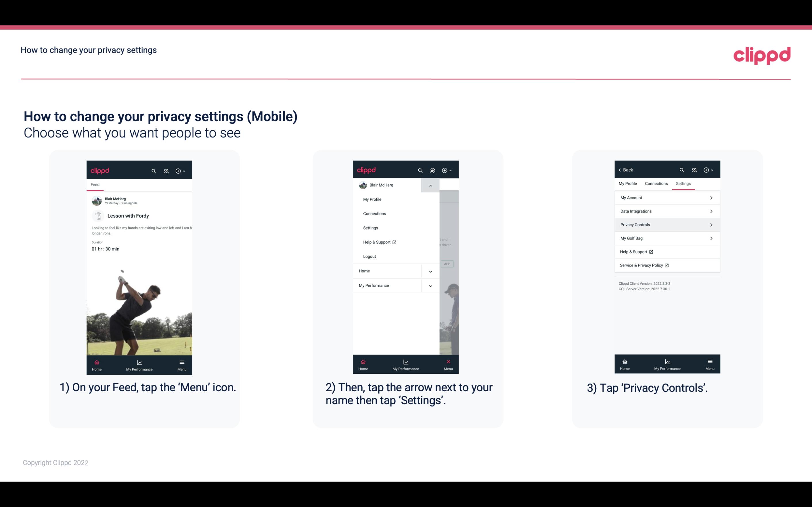This screenshot has width=812, height=507.
Task: Tap the search icon in top navigation
Action: 153,170
